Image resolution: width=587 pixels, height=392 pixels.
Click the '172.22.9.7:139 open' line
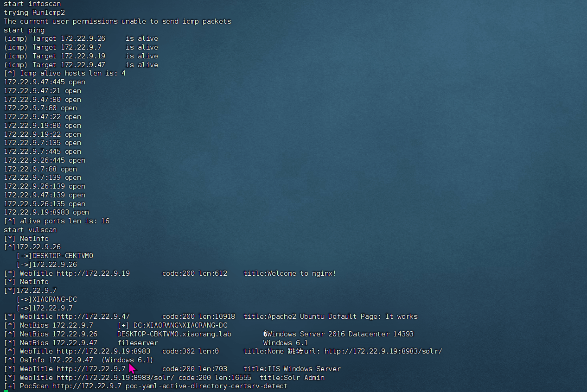click(42, 177)
